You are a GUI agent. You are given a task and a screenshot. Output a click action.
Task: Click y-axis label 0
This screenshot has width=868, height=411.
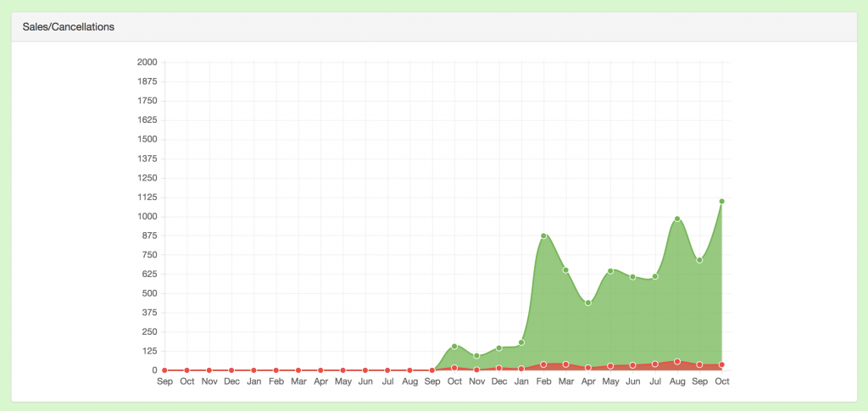point(155,370)
